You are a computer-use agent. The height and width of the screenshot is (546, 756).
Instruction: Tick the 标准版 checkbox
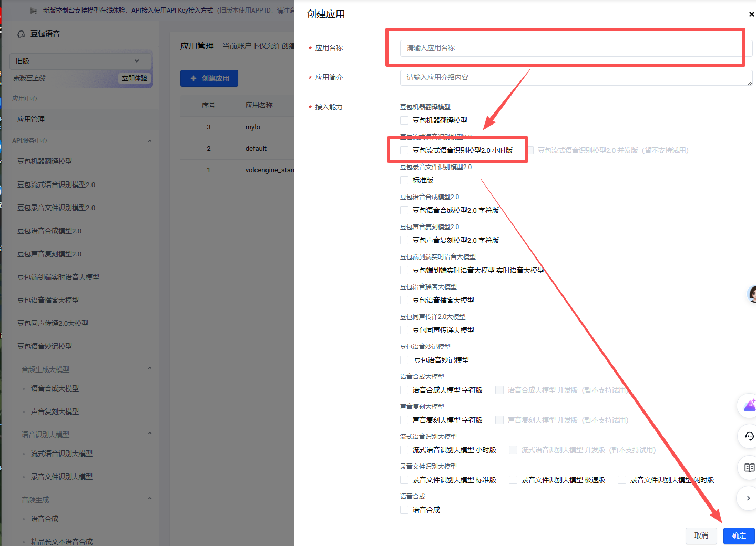404,180
